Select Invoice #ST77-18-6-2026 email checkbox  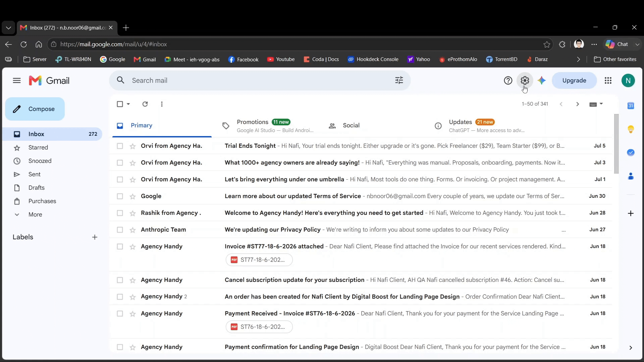[x=120, y=246]
